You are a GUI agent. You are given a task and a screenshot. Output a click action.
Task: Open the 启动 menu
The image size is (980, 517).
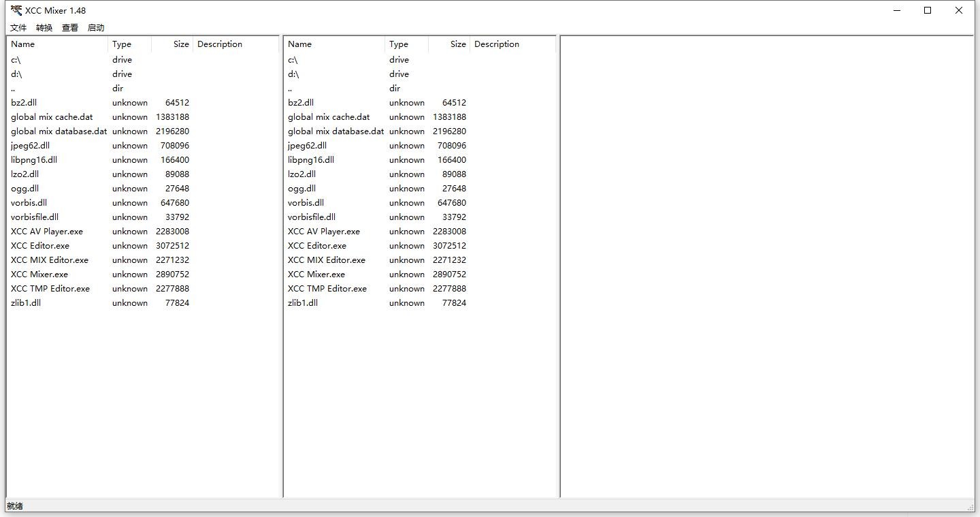96,28
